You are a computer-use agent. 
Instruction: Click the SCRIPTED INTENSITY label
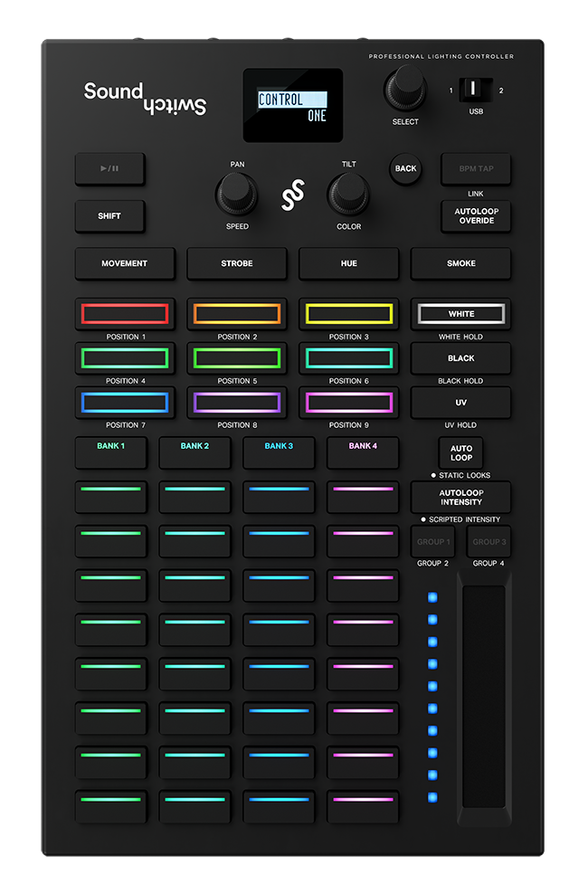(464, 519)
